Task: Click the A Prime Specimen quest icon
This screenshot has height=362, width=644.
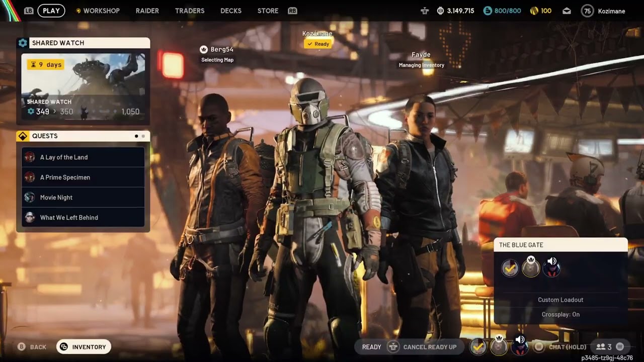Action: click(x=30, y=177)
